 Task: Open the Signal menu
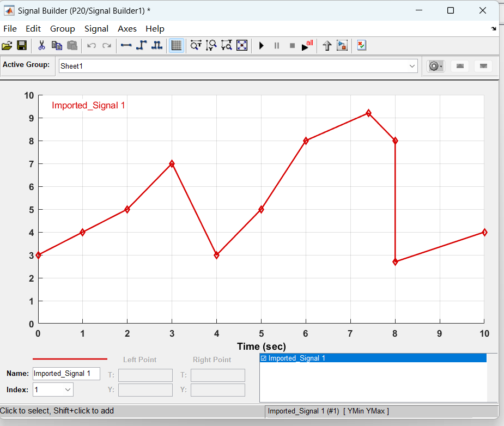(96, 29)
